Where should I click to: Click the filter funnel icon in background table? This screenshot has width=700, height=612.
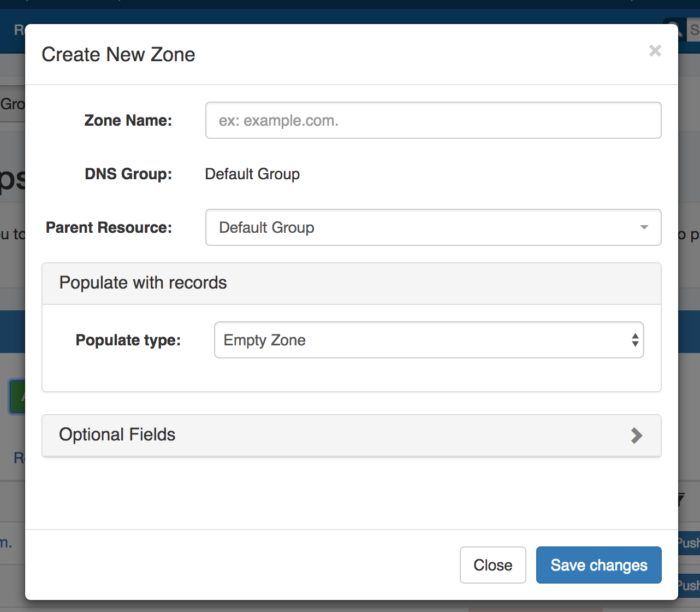pyautogui.click(x=681, y=498)
